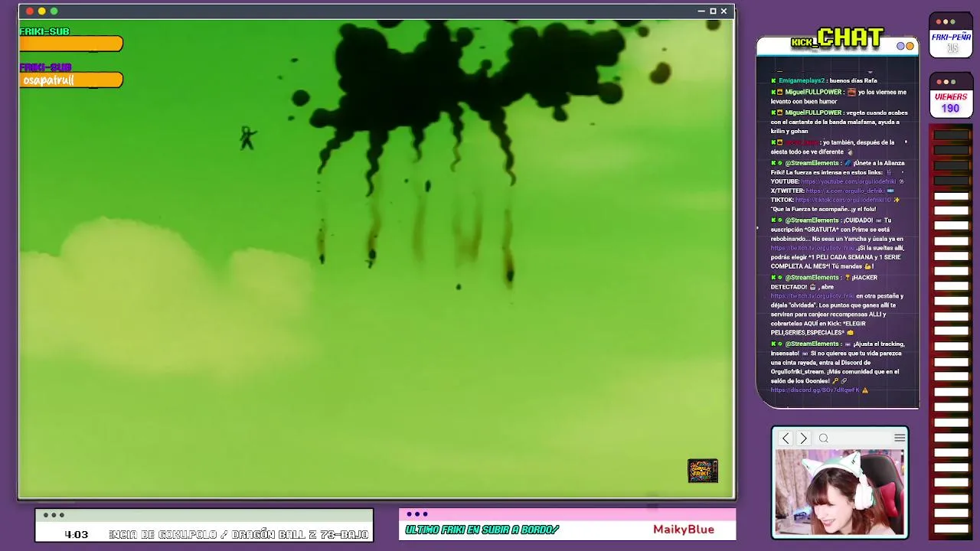Image resolution: width=980 pixels, height=551 pixels.
Task: Click MiguelFULLPOWER on the 'yo los viernes' message
Action: click(x=813, y=92)
